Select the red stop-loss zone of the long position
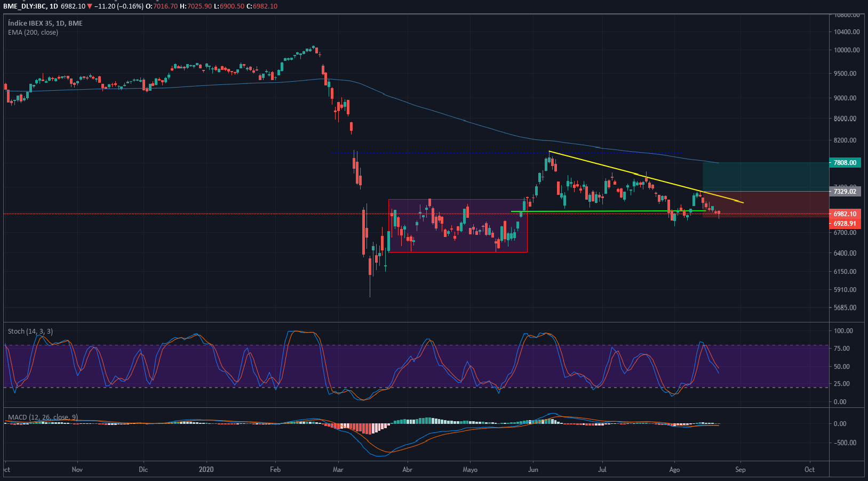This screenshot has height=481, width=868. [x=766, y=204]
